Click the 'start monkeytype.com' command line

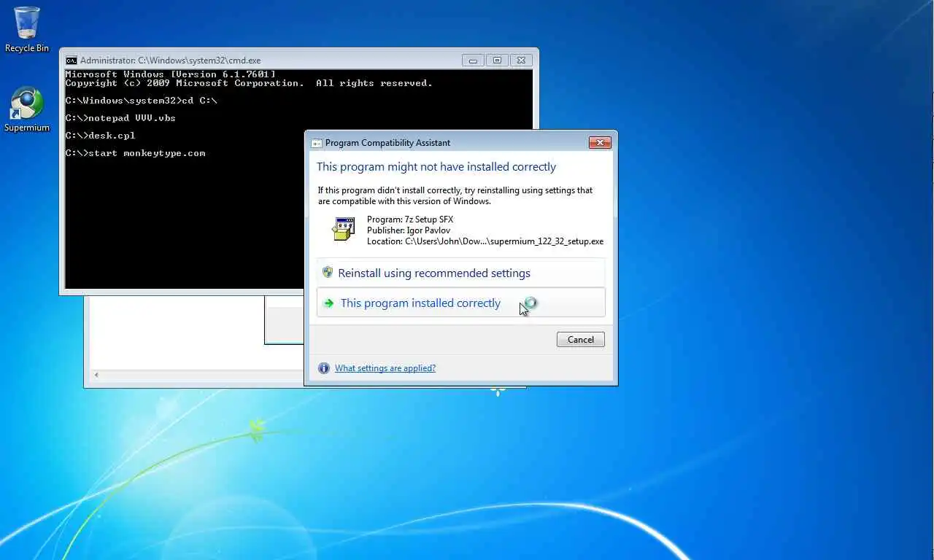135,153
